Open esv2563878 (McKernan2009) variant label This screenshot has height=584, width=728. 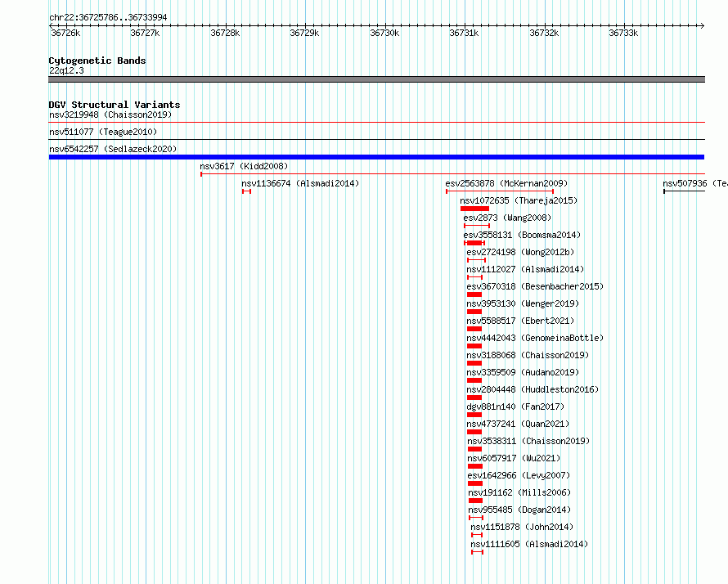click(506, 183)
